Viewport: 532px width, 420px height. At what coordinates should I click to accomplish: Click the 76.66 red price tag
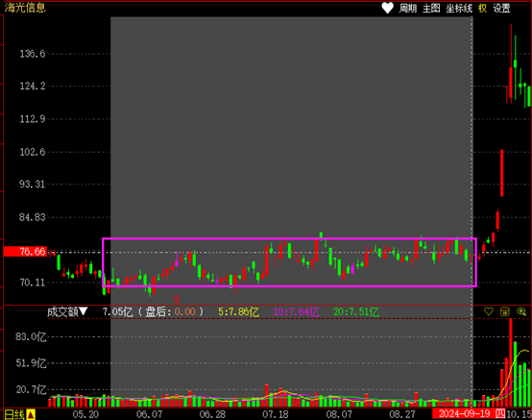click(x=25, y=252)
